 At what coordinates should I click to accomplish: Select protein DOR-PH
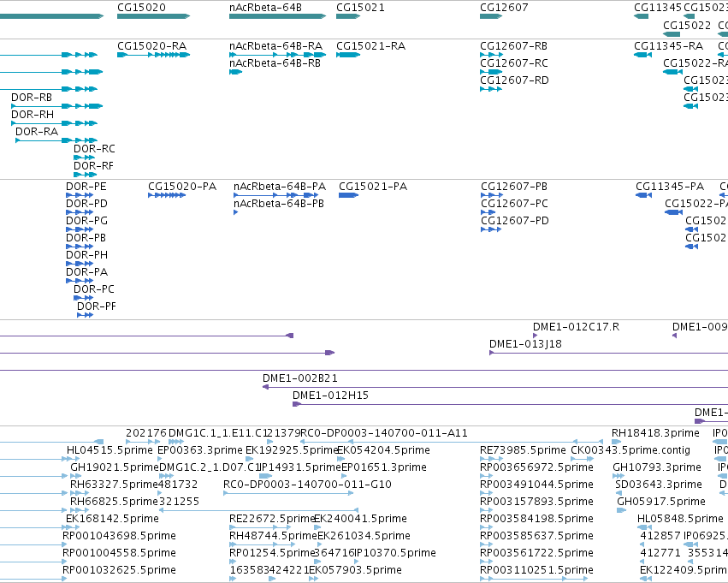tap(86, 255)
